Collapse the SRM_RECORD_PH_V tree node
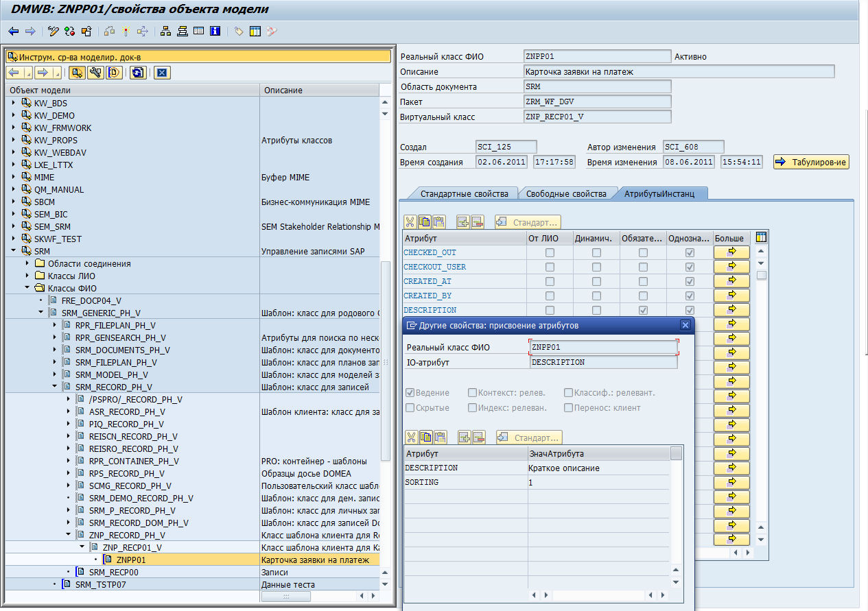868x611 pixels. 55,387
